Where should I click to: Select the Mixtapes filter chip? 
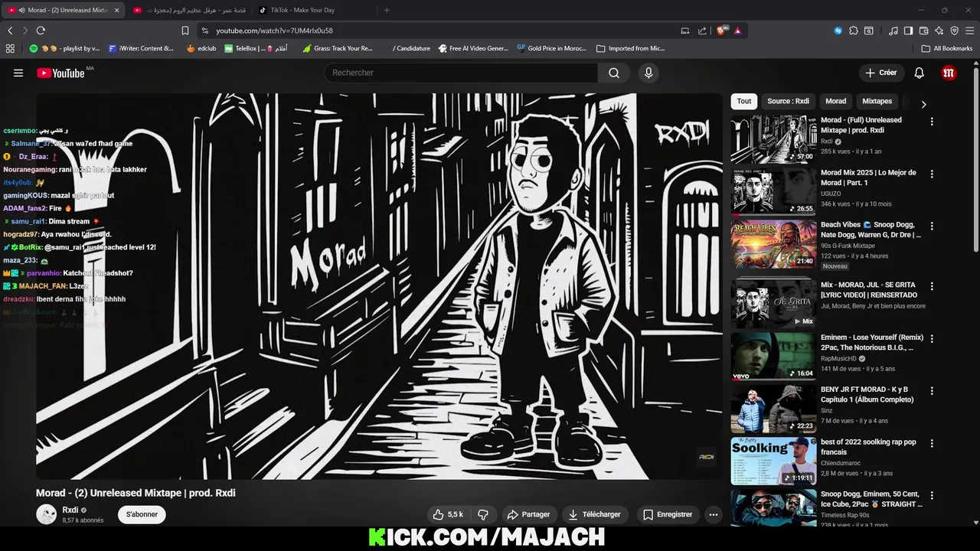(877, 101)
